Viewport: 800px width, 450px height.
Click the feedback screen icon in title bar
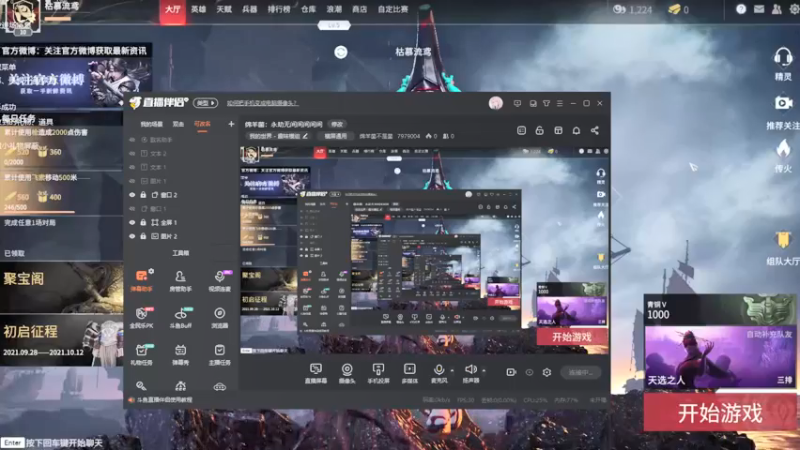(x=517, y=103)
